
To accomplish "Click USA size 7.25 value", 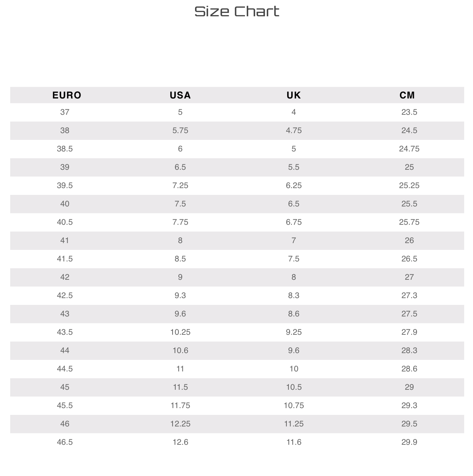I will click(180, 185).
